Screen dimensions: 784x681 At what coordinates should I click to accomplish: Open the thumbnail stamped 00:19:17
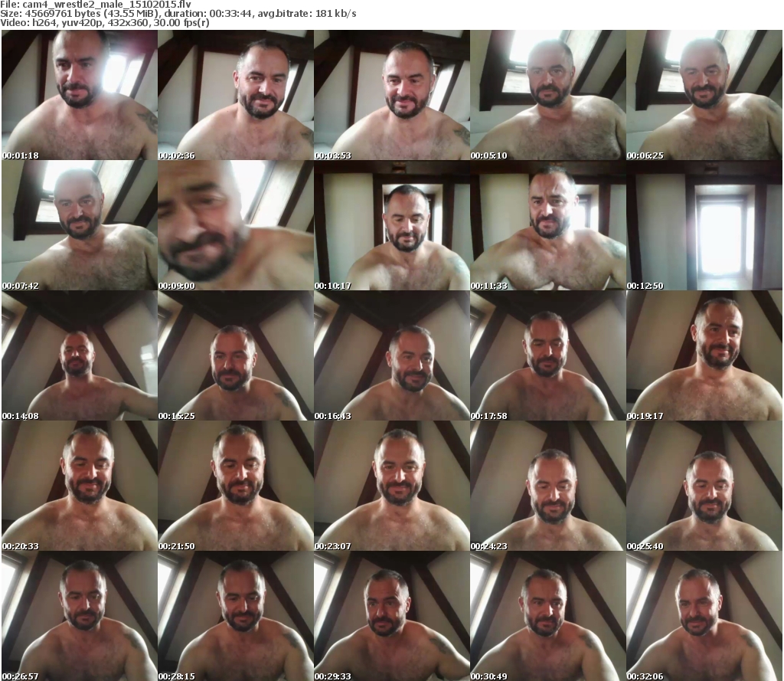coord(704,355)
